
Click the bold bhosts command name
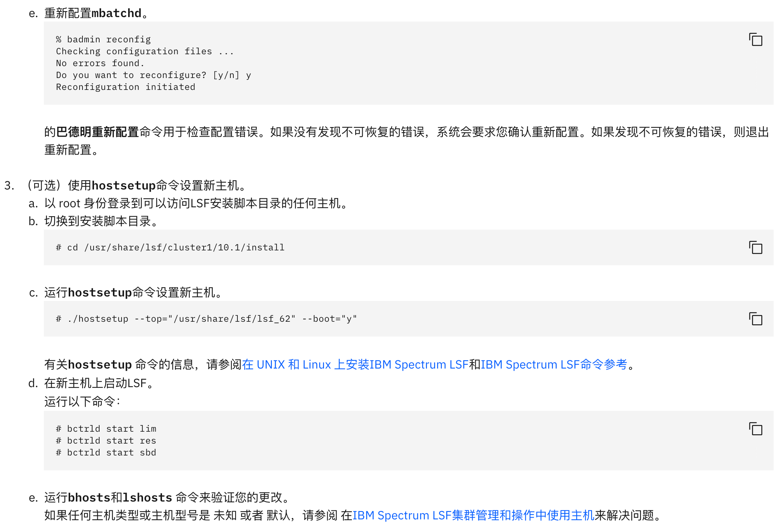[89, 497]
